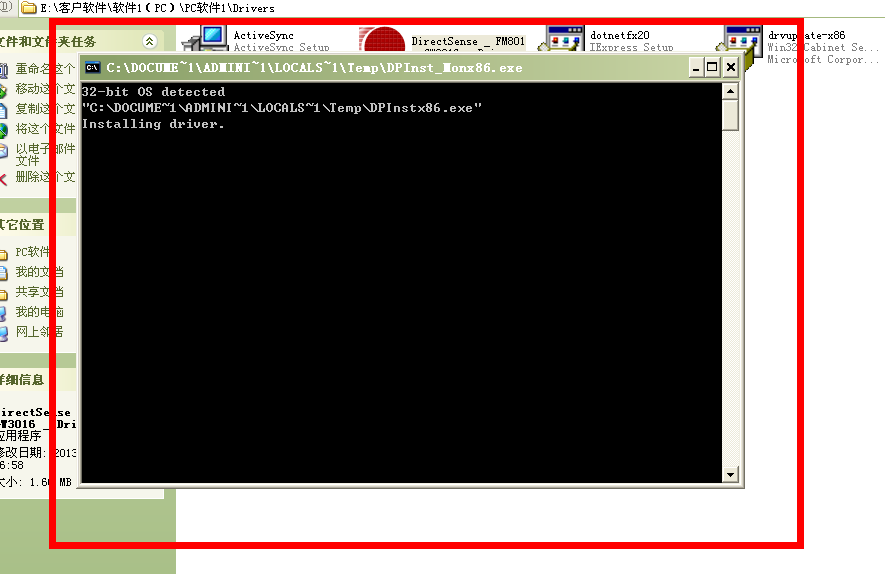Viewport: 885px width, 574px height.
Task: Click the folder icon in address bar
Action: click(29, 8)
